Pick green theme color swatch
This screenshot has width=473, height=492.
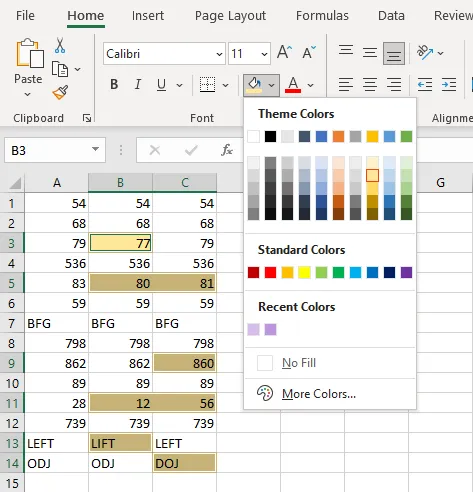(x=406, y=136)
